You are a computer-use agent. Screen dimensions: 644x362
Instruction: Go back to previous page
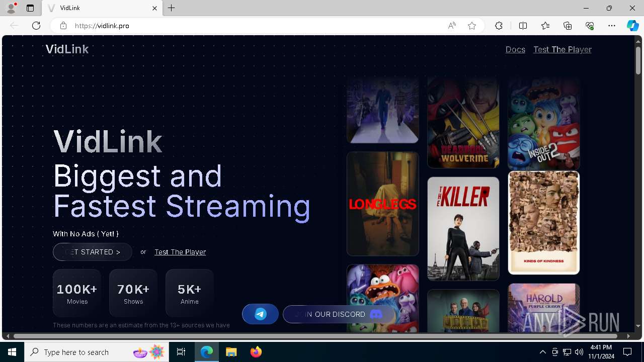click(14, 26)
